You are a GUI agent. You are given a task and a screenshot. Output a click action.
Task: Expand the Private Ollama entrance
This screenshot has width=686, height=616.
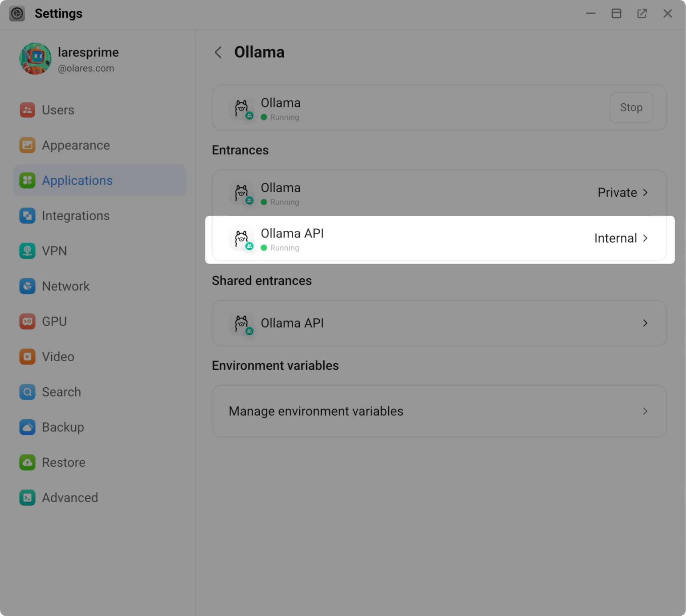621,193
